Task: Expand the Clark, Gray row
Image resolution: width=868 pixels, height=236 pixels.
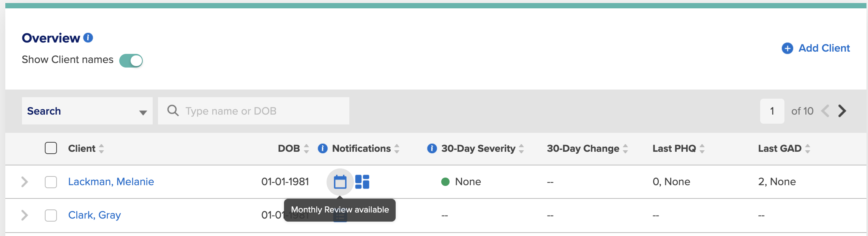Action: (x=25, y=215)
